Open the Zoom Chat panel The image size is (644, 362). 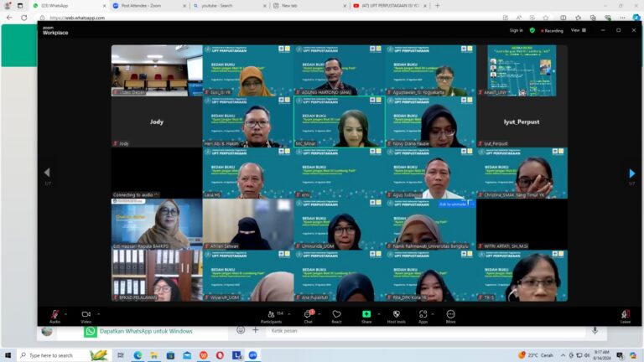(x=308, y=314)
